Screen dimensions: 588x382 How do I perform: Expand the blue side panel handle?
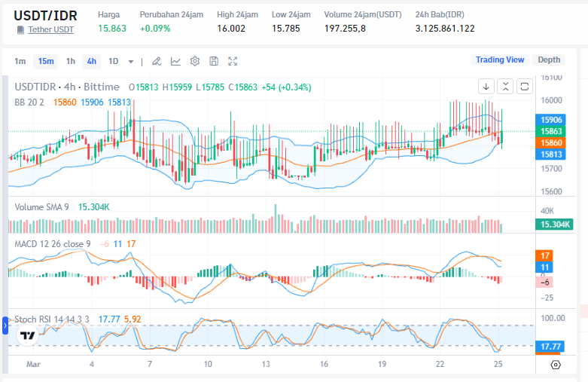(x=5, y=325)
